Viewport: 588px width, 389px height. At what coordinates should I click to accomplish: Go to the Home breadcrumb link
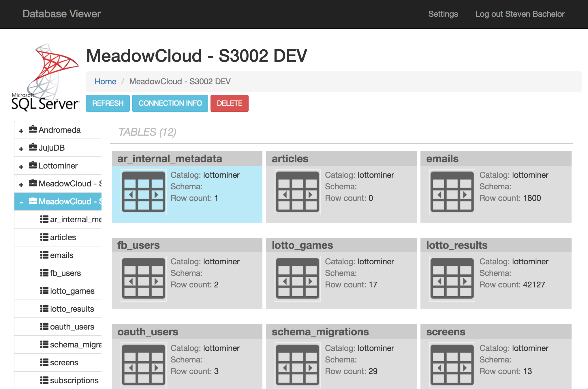pos(105,82)
